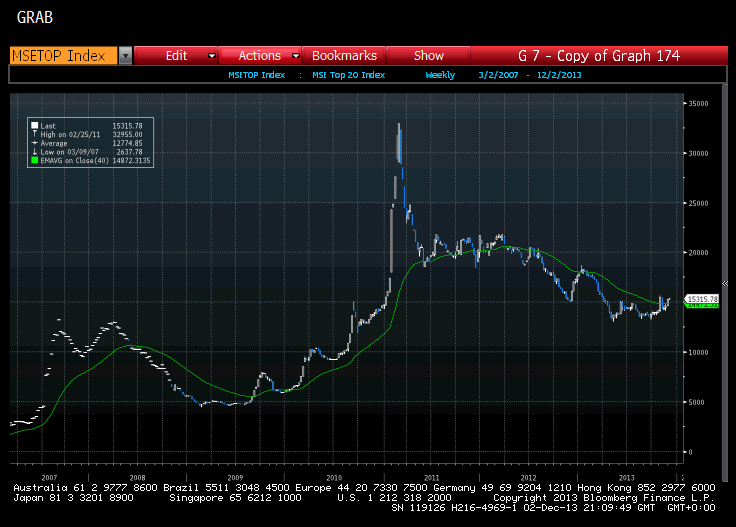Click the 2012 x-axis label
The width and height of the screenshot is (736, 527).
(x=528, y=478)
